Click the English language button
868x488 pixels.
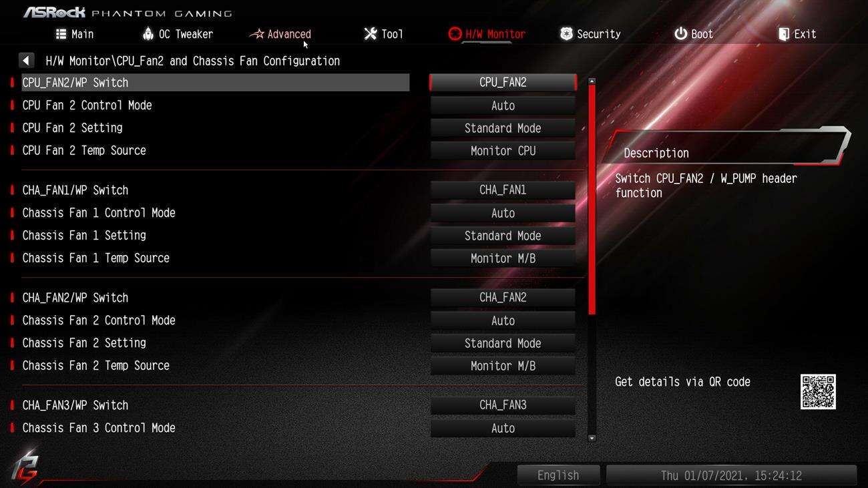point(558,475)
